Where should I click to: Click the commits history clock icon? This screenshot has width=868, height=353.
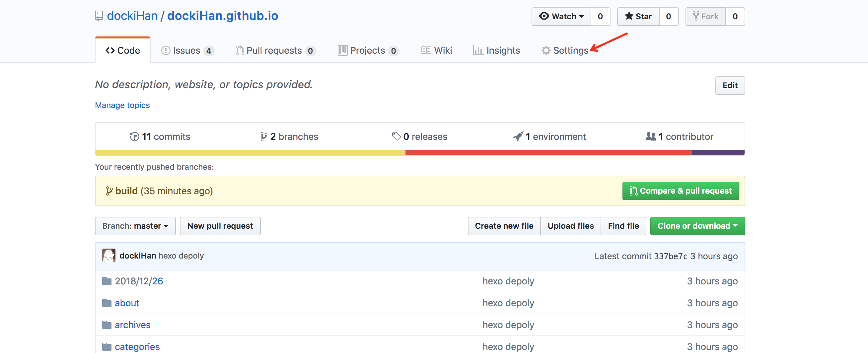[134, 137]
